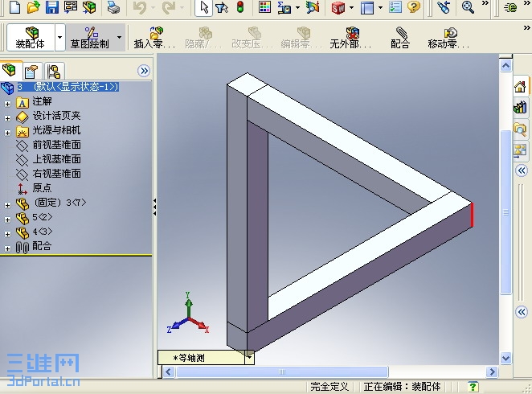Expand the CommandManager overflow chevron
This screenshot has width=532, height=394.
pos(526,28)
